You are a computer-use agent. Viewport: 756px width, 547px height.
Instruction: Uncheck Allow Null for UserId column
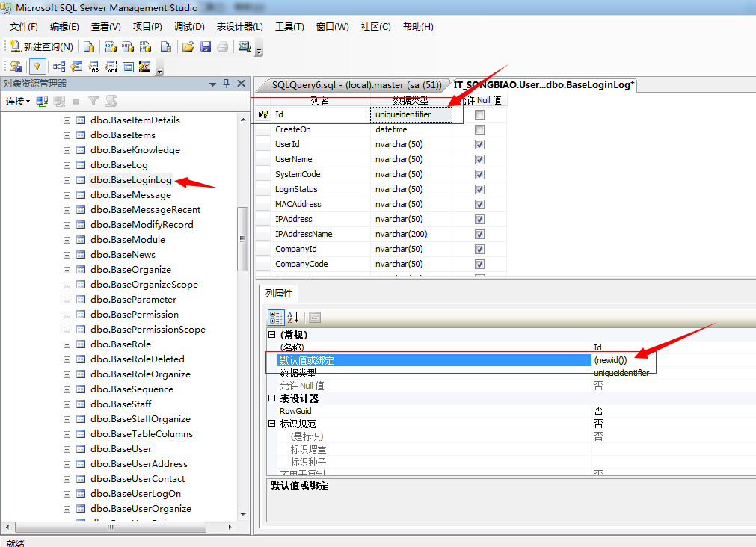coord(479,145)
